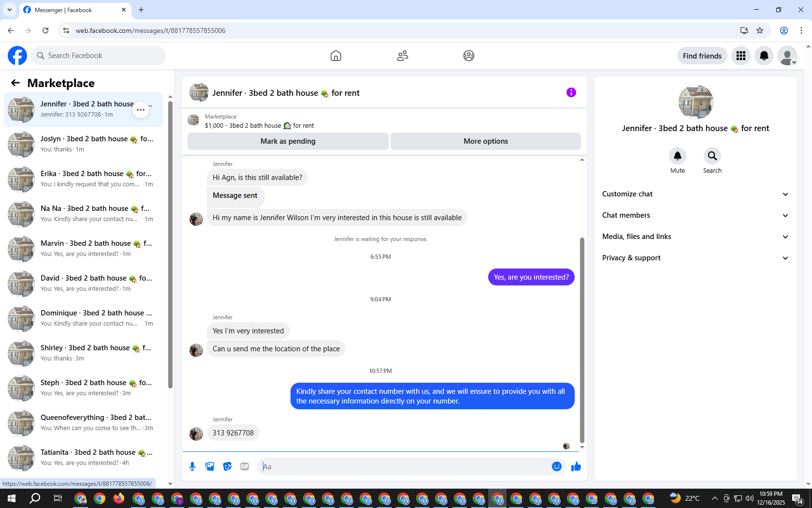Open the Windows Start menu
Image resolution: width=812 pixels, height=508 pixels.
12,498
